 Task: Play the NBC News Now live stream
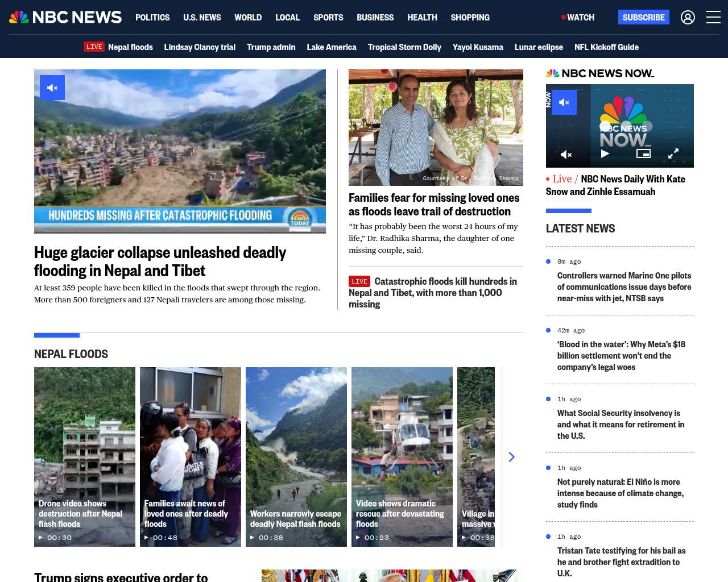tap(605, 153)
